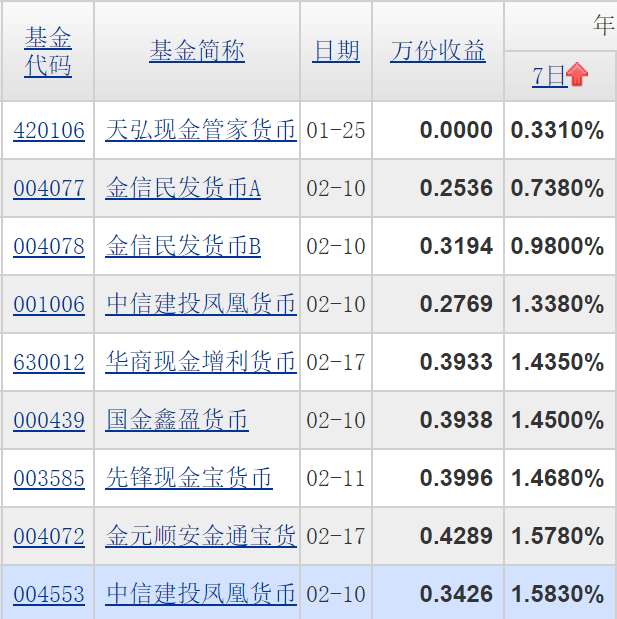
Task: Open fund 国金鑫盈货币
Action: click(177, 420)
